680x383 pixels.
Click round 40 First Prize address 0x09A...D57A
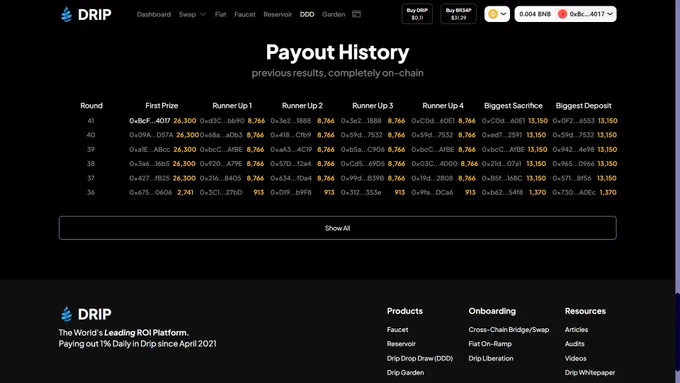[151, 135]
